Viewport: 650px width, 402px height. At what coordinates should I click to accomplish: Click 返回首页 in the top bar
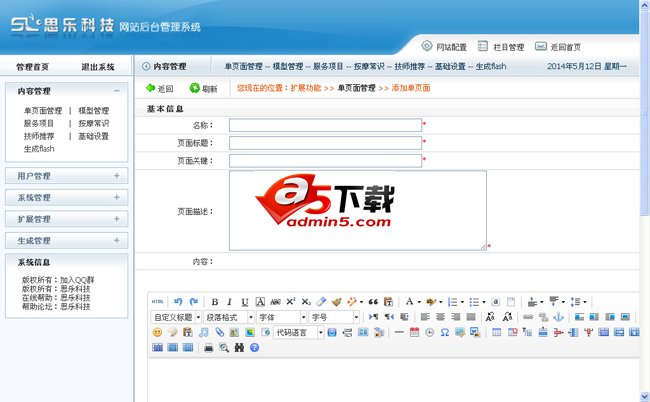click(558, 46)
